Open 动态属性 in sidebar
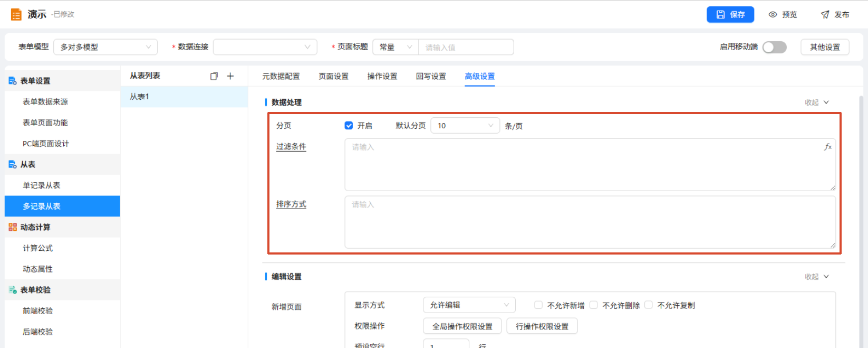 pos(62,269)
